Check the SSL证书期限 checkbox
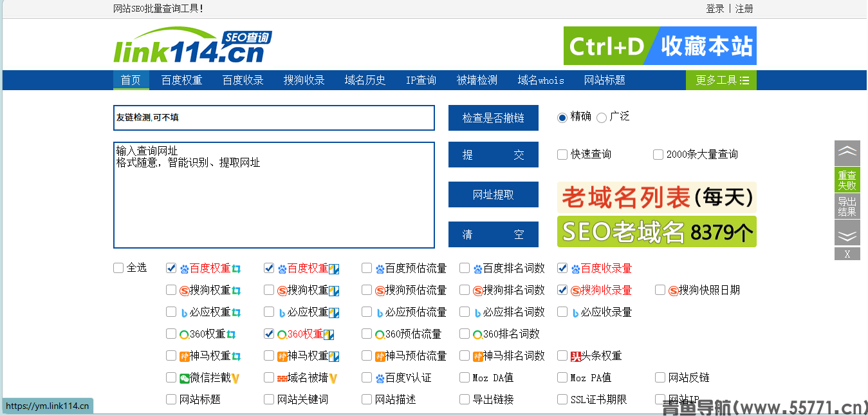868x416 pixels. 562,399
